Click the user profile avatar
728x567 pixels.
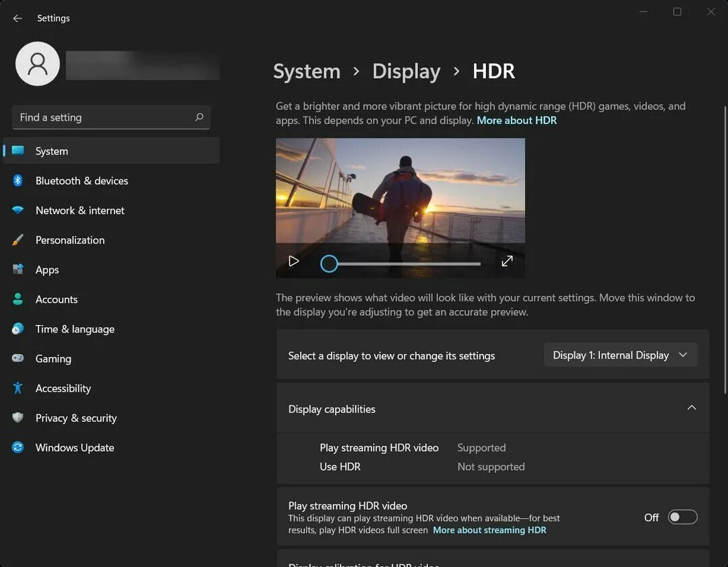[x=38, y=63]
